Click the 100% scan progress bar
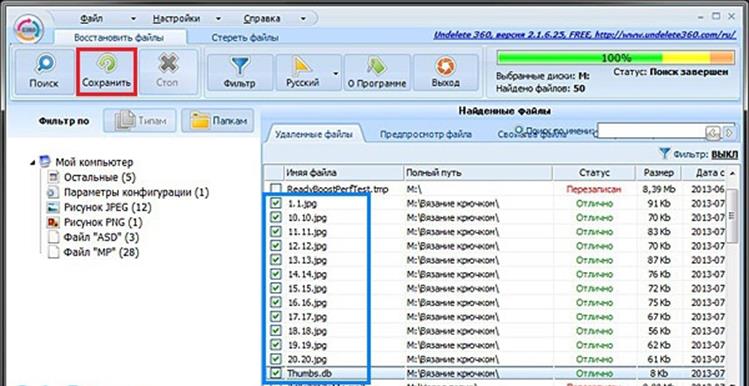749x386 pixels. pyautogui.click(x=615, y=58)
